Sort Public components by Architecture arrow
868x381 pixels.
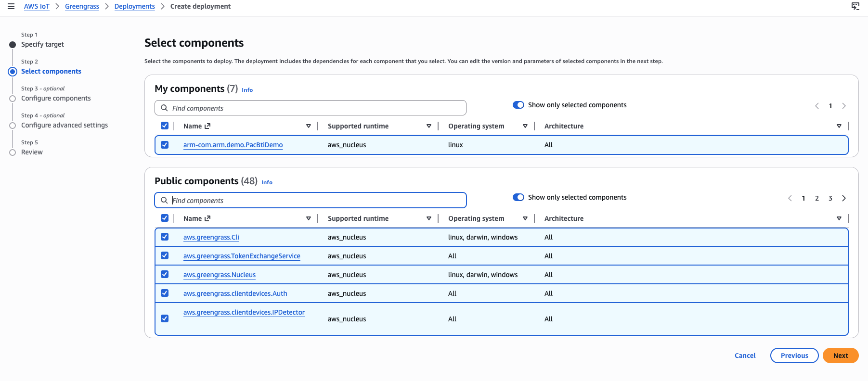839,218
